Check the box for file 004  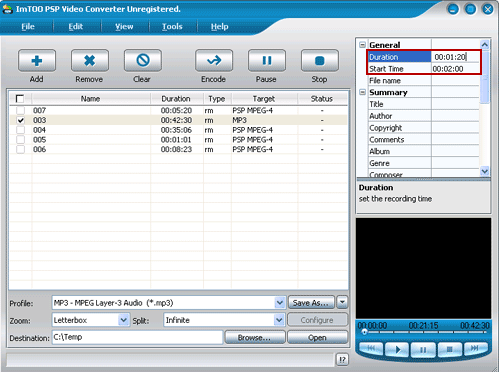[x=21, y=130]
